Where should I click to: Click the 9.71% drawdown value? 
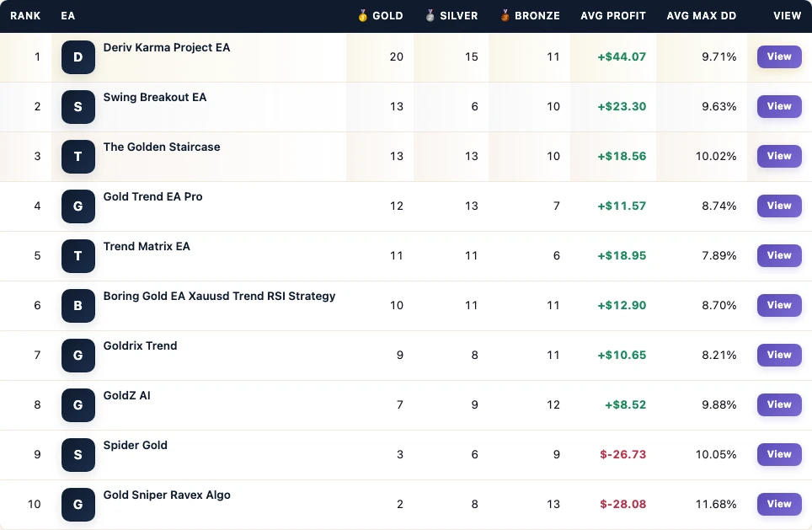click(x=719, y=57)
